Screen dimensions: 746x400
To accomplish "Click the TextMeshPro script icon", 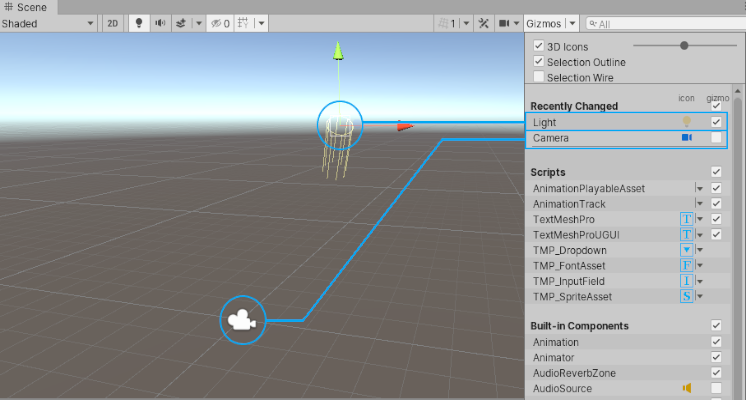I will pyautogui.click(x=687, y=219).
